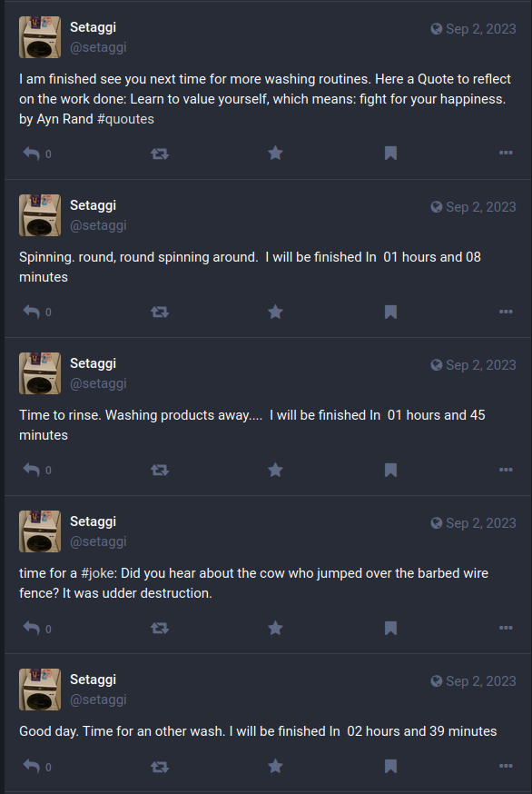This screenshot has width=532, height=794.
Task: Click the Setaggi display name on Spinning post
Action: click(94, 205)
